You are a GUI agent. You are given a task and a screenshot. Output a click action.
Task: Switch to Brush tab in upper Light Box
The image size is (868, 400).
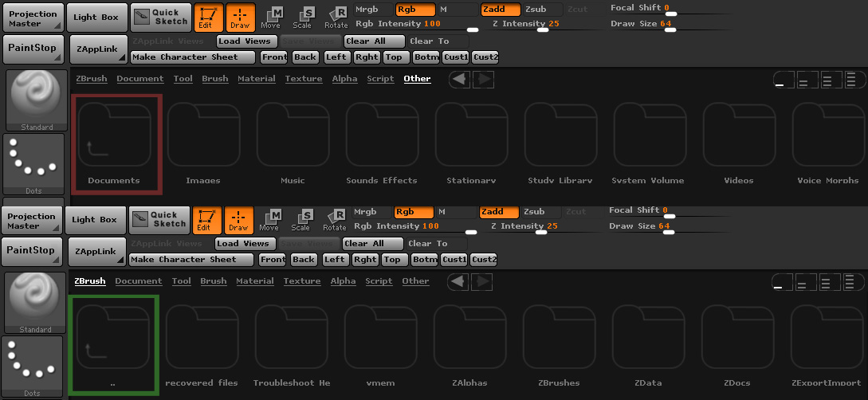point(214,79)
